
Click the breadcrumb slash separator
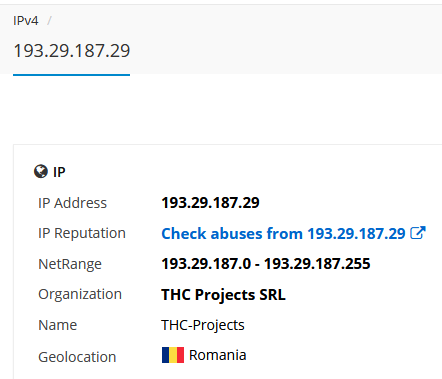49,21
